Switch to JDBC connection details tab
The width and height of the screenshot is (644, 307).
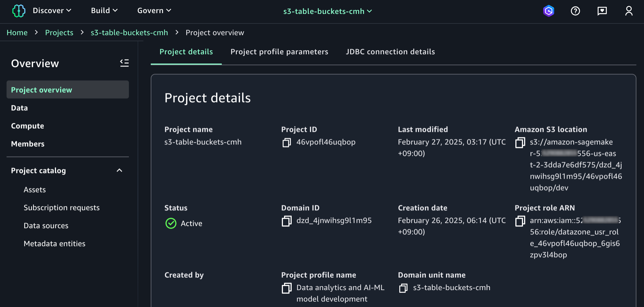[x=390, y=52]
